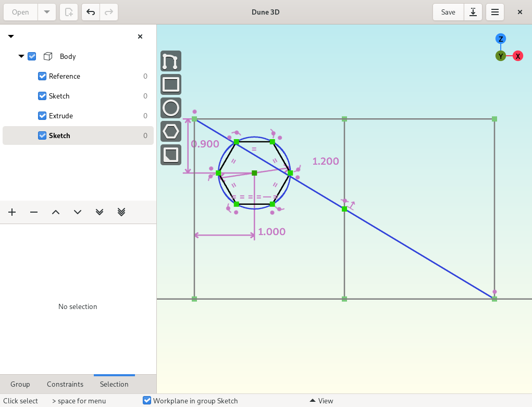Select the circle drawing tool

pos(171,108)
